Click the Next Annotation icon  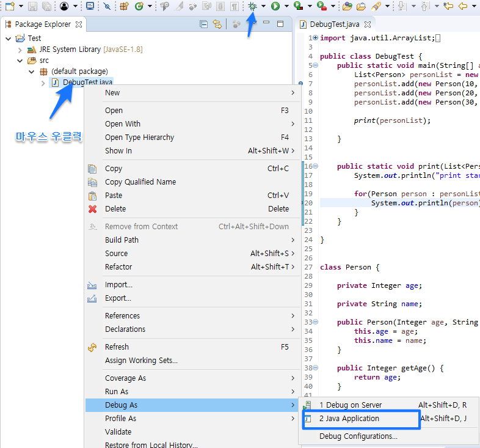pyautogui.click(x=402, y=6)
